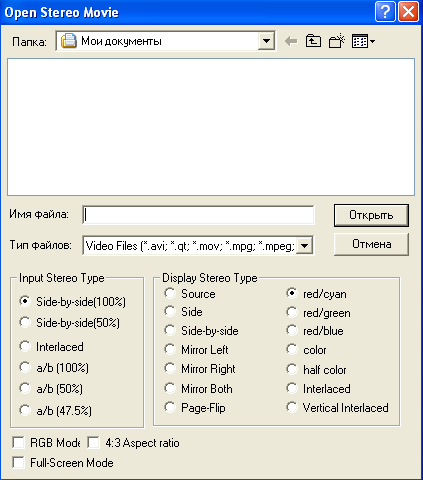Click the Back arrow navigation icon

tap(291, 42)
